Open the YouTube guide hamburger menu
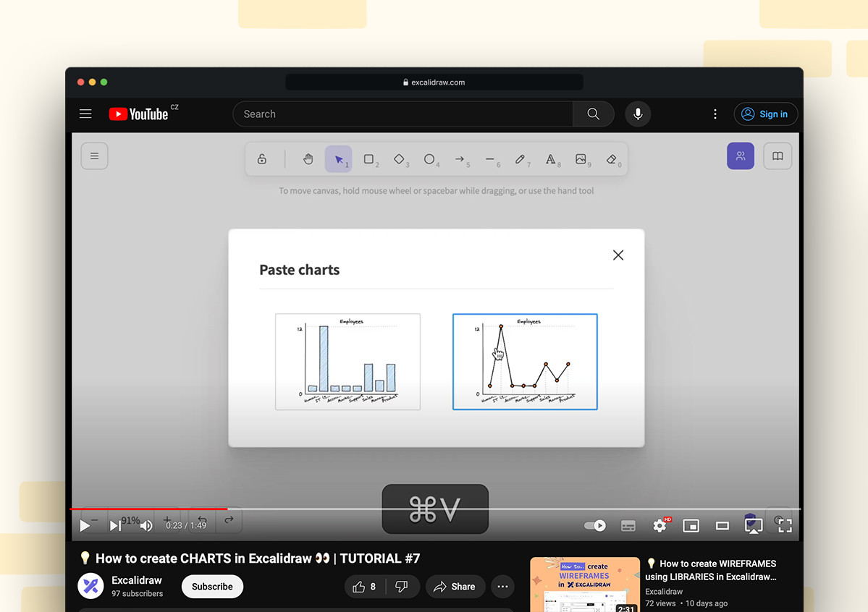The image size is (868, 612). (x=85, y=114)
